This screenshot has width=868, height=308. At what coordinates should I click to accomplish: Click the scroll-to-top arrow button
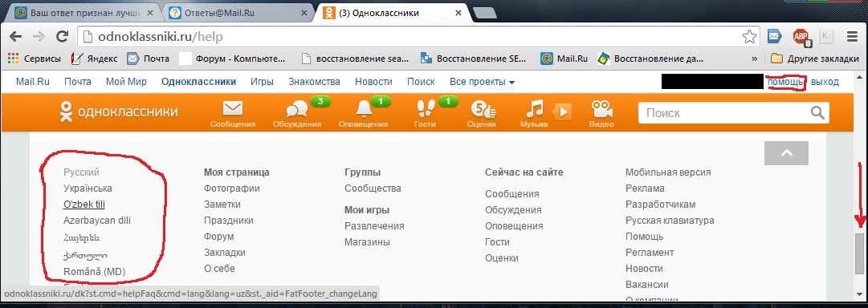(786, 153)
